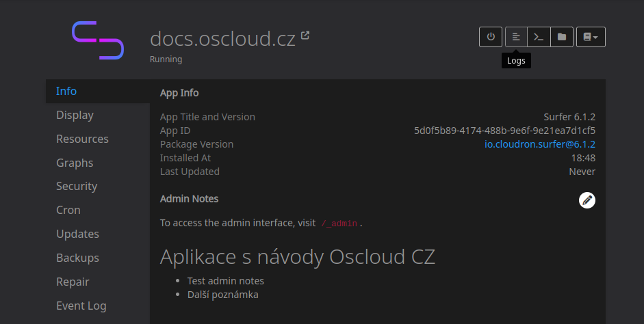The image size is (644, 324).
Task: Click the docs.oscloud.cz domain title
Action: click(x=222, y=38)
